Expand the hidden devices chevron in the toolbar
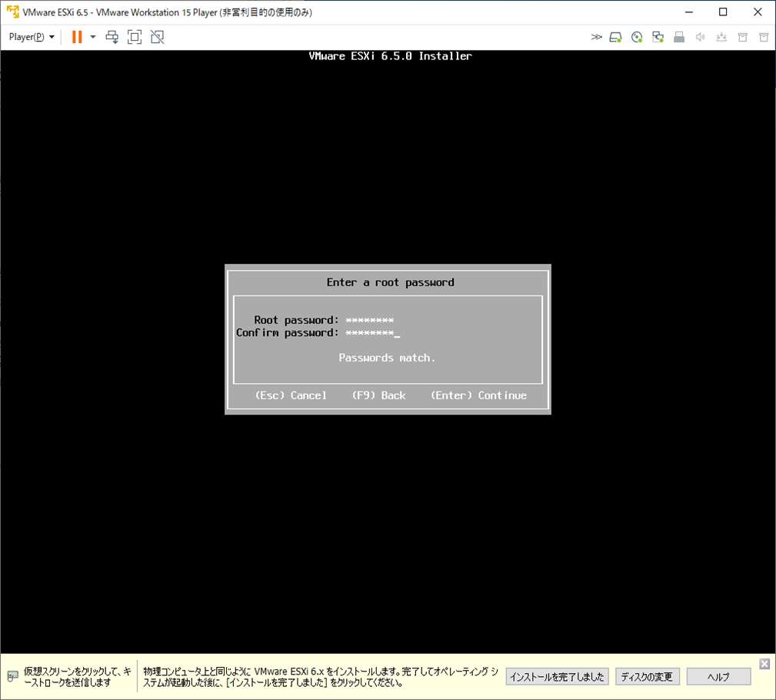776x700 pixels. click(596, 37)
